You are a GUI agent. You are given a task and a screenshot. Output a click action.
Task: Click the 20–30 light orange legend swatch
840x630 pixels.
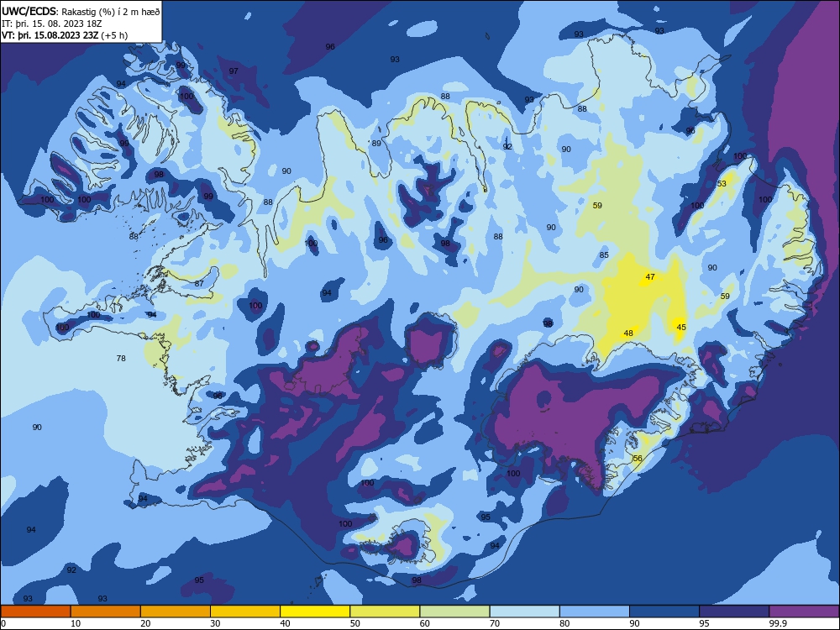[176, 612]
